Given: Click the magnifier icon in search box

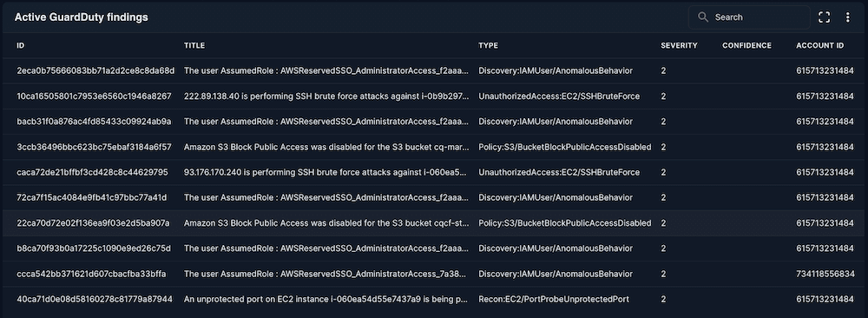Looking at the screenshot, I should (703, 17).
